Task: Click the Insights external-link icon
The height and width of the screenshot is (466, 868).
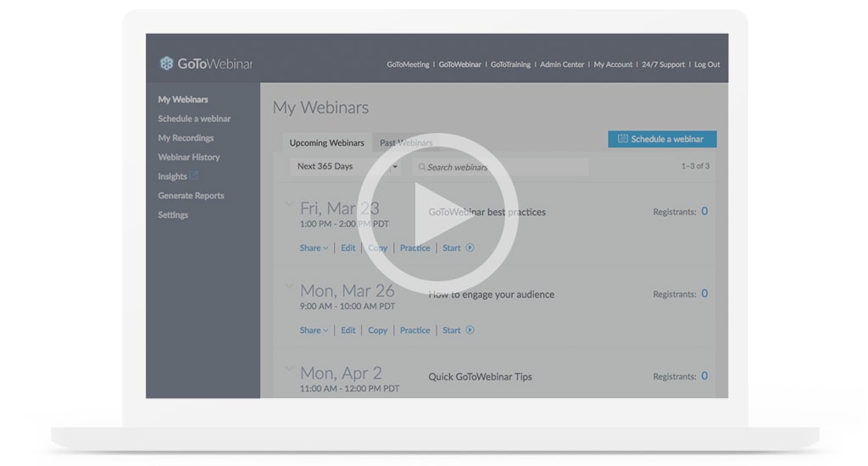Action: (x=194, y=175)
